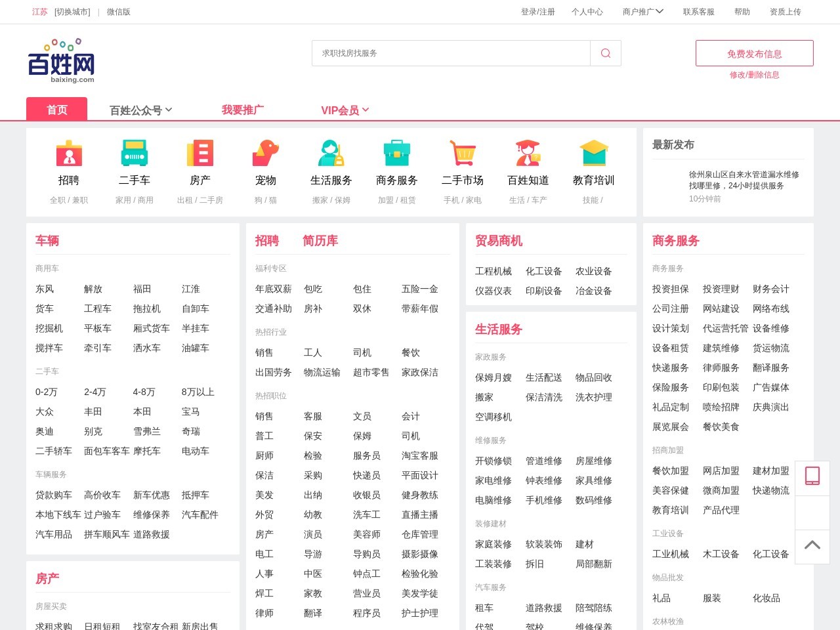
Task: Select the 律师服务 link
Action: point(721,367)
